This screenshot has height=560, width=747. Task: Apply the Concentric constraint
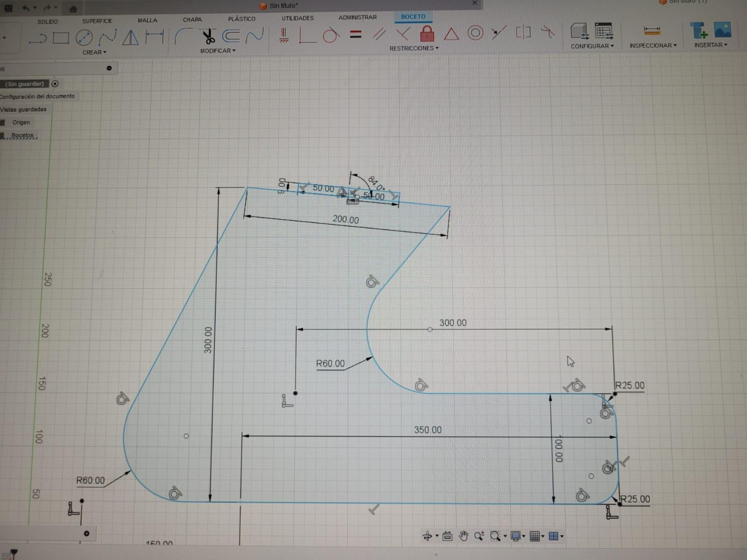tap(475, 33)
